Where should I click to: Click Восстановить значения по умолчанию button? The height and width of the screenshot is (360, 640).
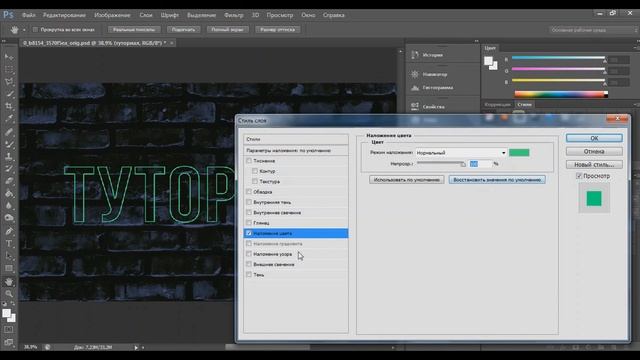pos(497,180)
